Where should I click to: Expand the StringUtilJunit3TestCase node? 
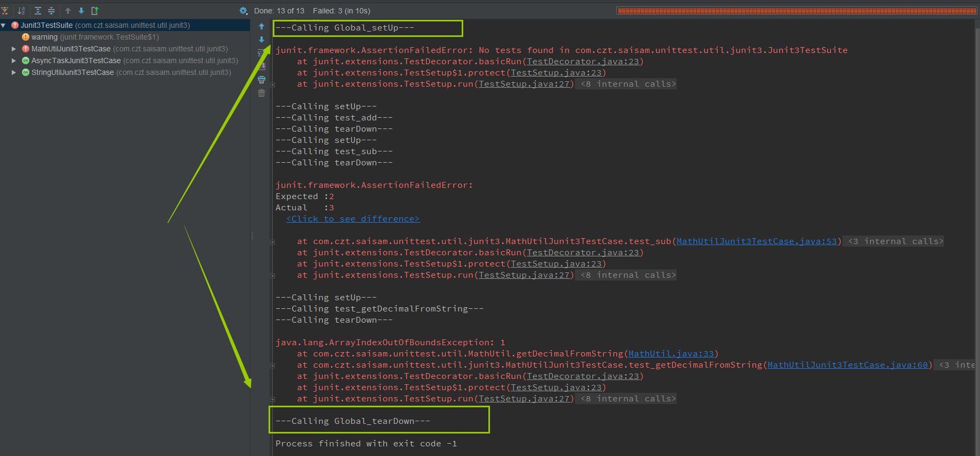pyautogui.click(x=14, y=72)
